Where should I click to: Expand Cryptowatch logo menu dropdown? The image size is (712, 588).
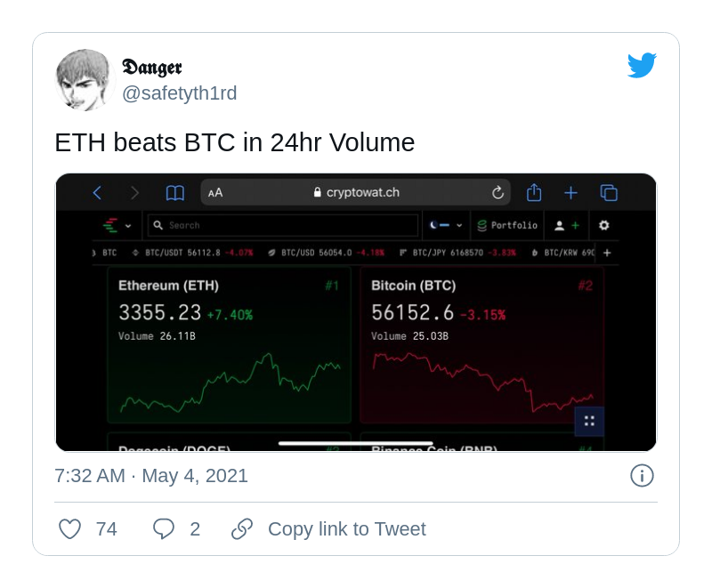[x=117, y=226]
